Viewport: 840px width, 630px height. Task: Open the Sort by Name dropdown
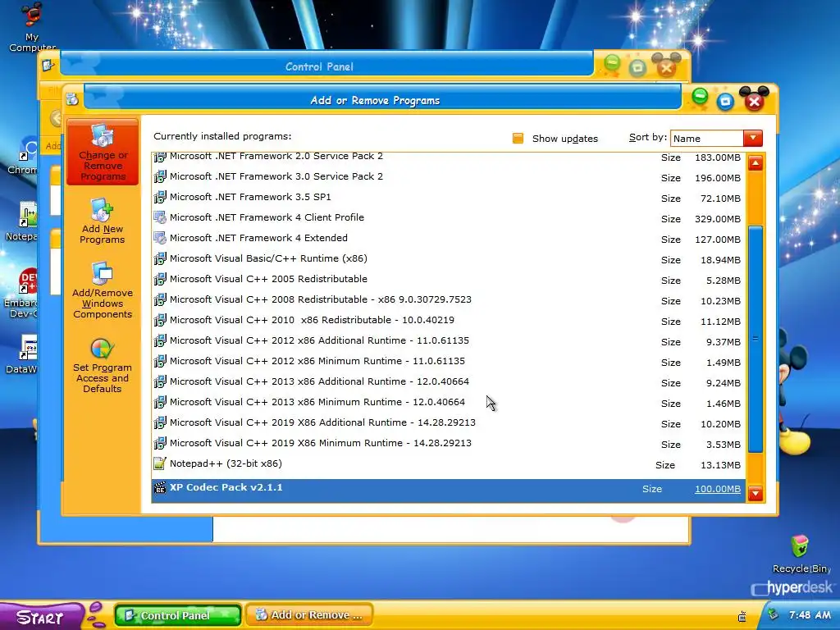point(716,139)
